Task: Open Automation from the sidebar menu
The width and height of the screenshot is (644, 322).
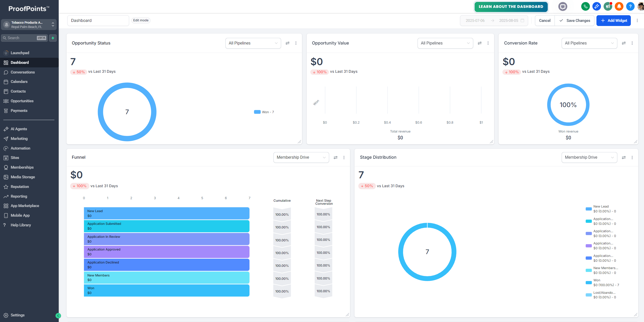Action: 20,148
